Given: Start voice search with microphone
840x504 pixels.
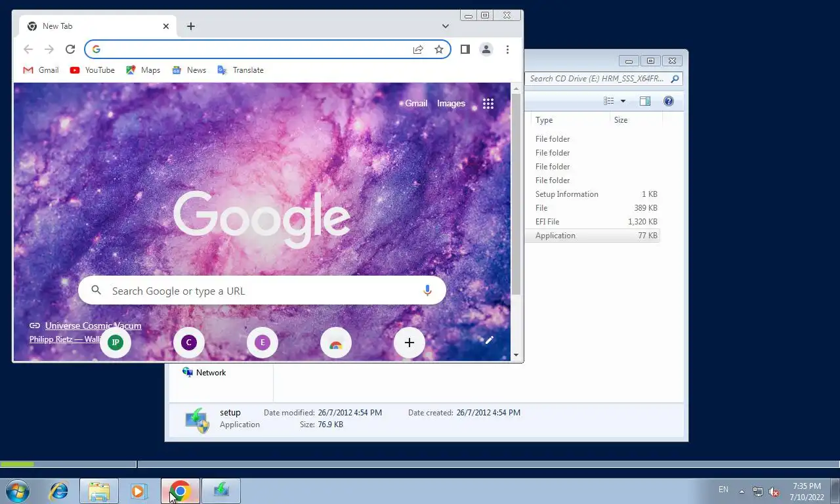Looking at the screenshot, I should click(427, 291).
